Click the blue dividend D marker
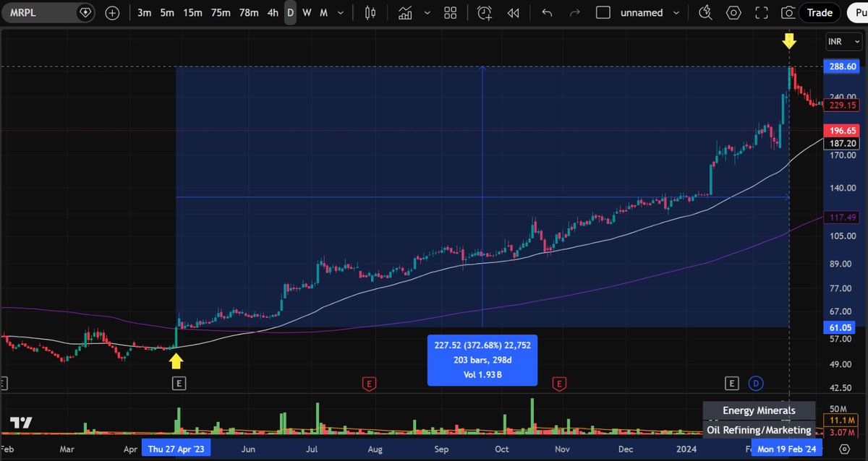 click(755, 382)
